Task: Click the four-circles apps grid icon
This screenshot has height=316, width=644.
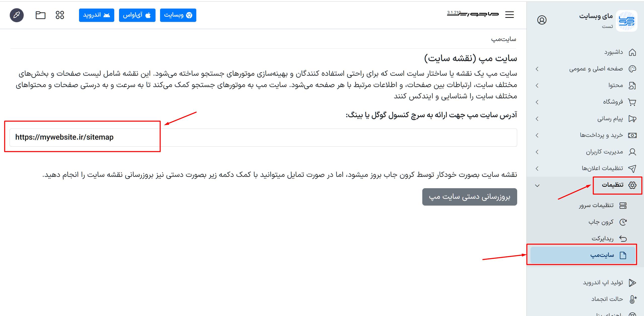Action: pos(60,15)
